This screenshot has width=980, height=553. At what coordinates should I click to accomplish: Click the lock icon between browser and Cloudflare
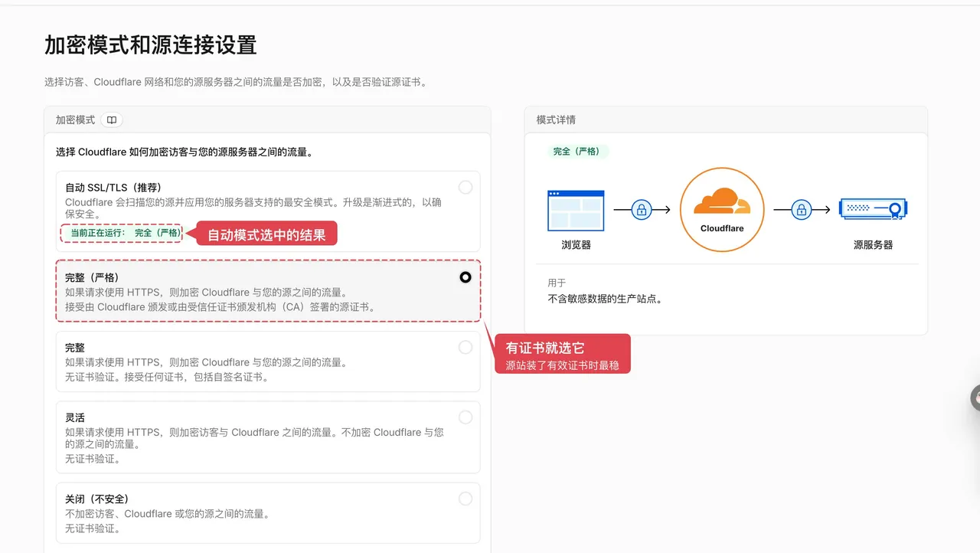click(x=642, y=209)
